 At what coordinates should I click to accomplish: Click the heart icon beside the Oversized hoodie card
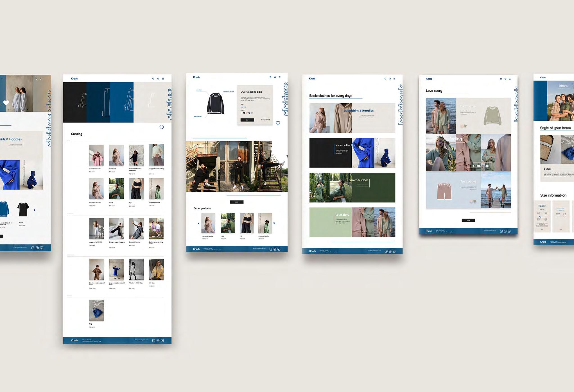(278, 123)
